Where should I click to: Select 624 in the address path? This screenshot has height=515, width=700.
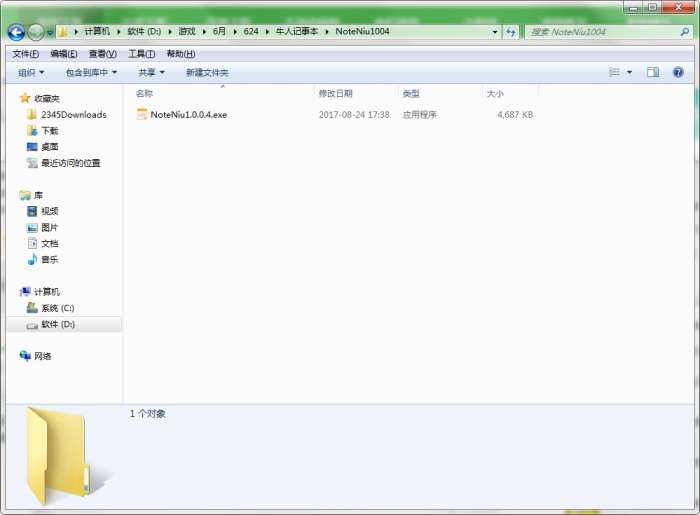coord(251,31)
